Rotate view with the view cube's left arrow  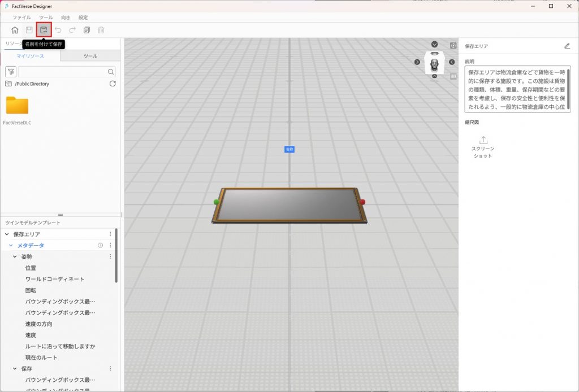click(x=417, y=62)
